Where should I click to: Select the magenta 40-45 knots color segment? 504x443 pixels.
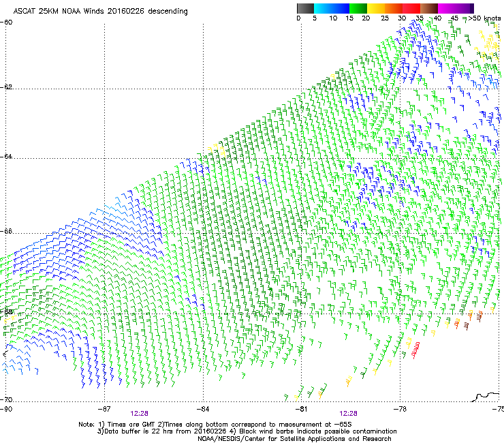447,8
